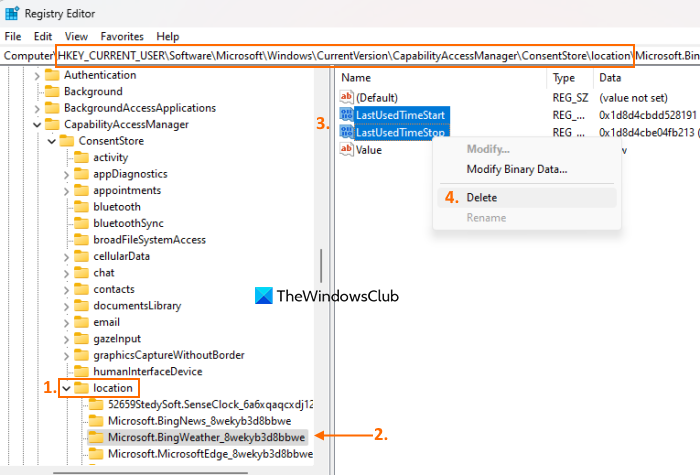Click the BackgroundAccessApplications folder icon
This screenshot has height=475, width=700.
pos(52,108)
